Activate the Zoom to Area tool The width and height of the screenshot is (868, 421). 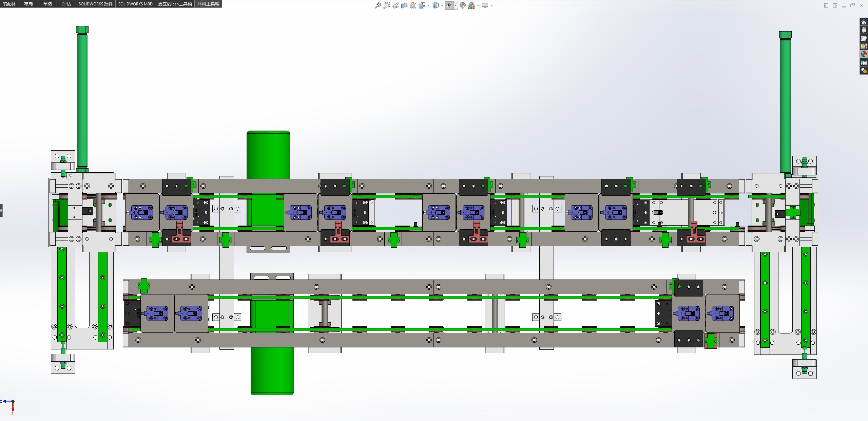[x=386, y=5]
